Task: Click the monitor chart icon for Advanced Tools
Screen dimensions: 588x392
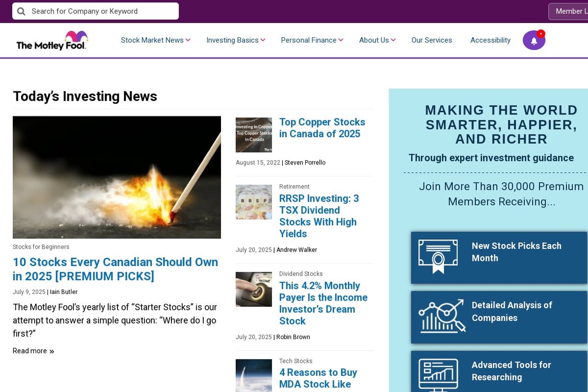Action: (438, 375)
